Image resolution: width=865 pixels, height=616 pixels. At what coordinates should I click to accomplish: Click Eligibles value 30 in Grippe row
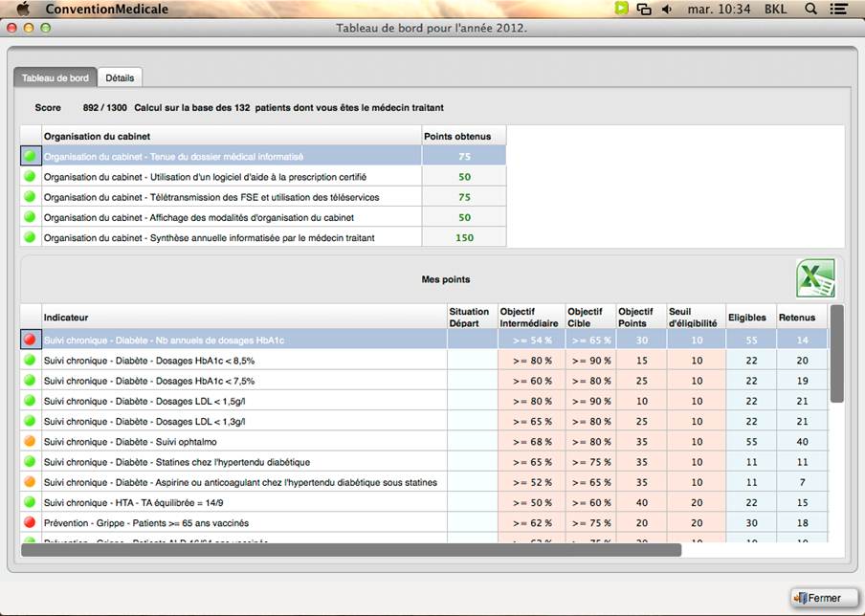click(x=751, y=523)
